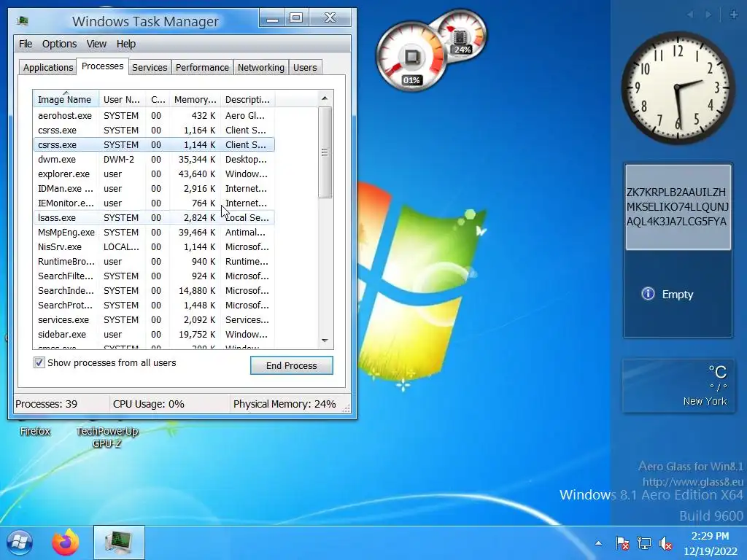
Task: Select the RuntimeBroker process row
Action: (154, 262)
